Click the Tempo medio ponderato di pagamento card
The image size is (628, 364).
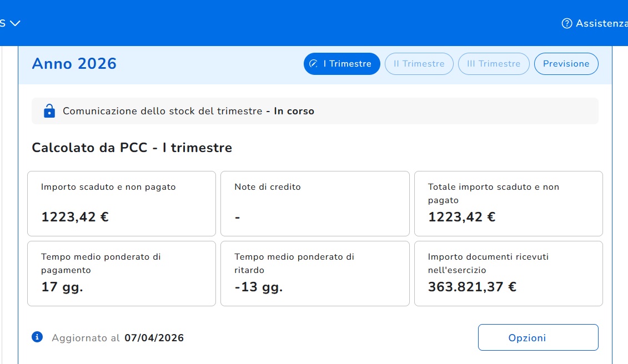tap(122, 273)
